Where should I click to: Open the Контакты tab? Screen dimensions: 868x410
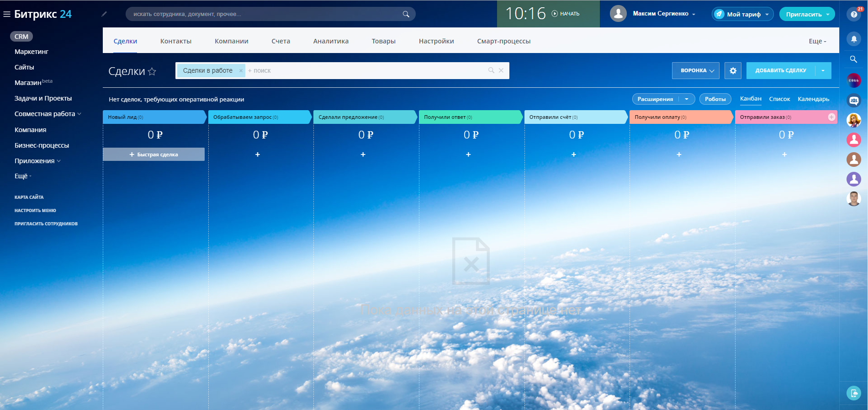[x=176, y=41]
